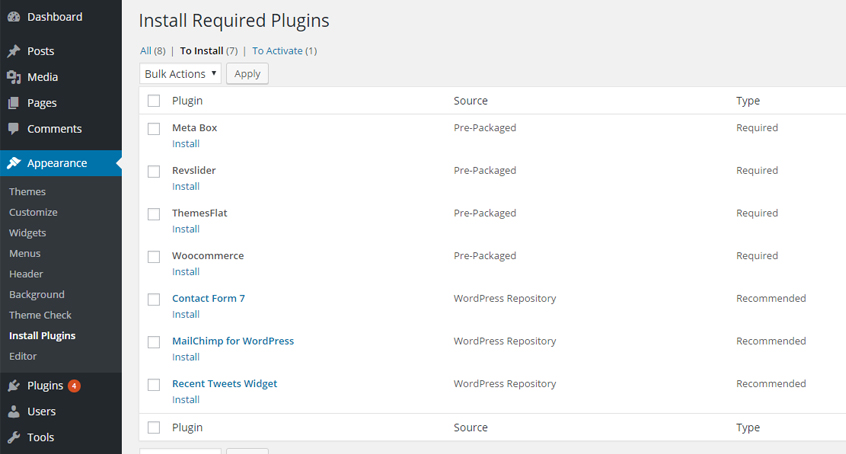Click the Appearance paintbrush icon

tap(14, 163)
